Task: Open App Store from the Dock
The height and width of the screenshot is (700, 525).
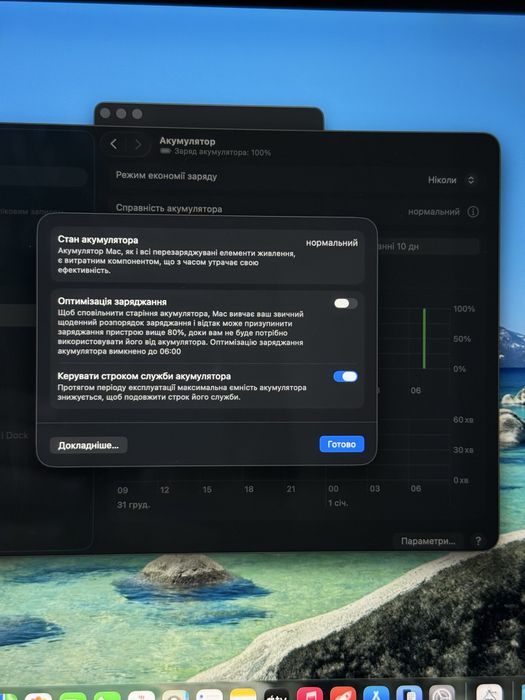Action: click(x=376, y=693)
